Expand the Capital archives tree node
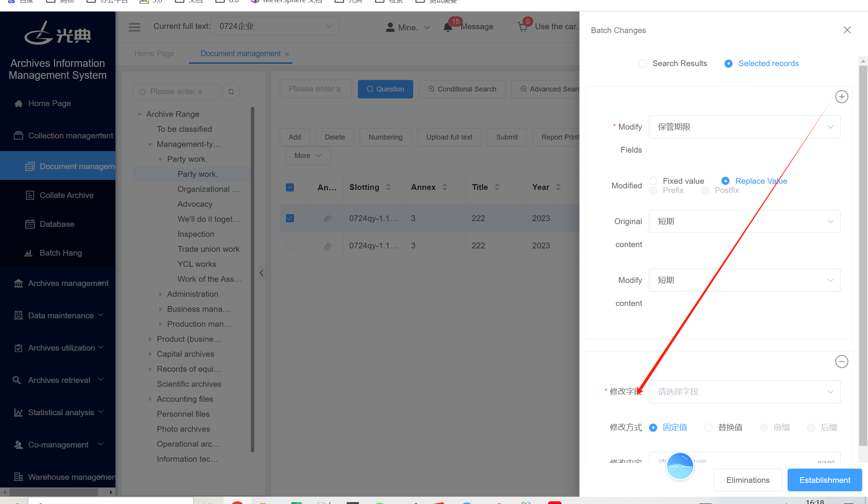This screenshot has height=504, width=868. click(x=150, y=354)
